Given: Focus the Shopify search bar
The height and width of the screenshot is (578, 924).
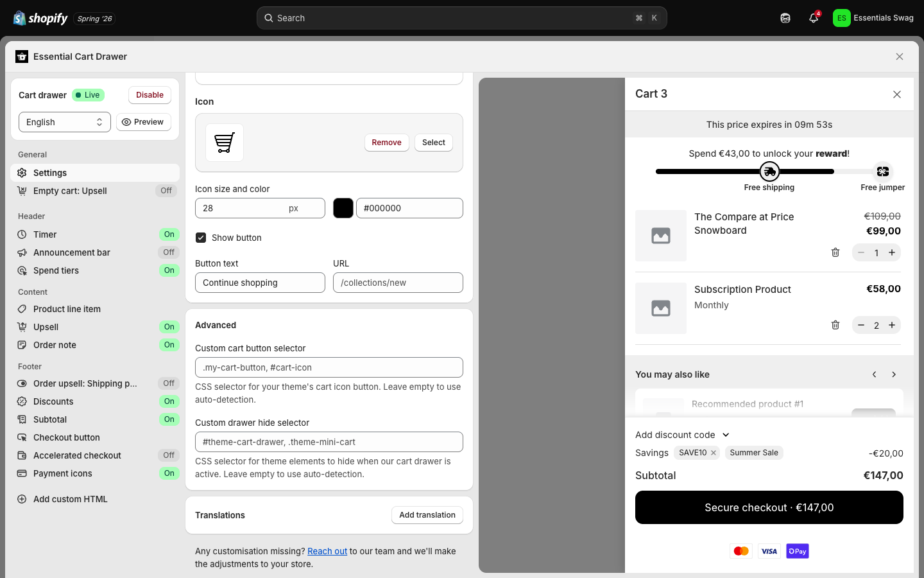Looking at the screenshot, I should coord(462,18).
